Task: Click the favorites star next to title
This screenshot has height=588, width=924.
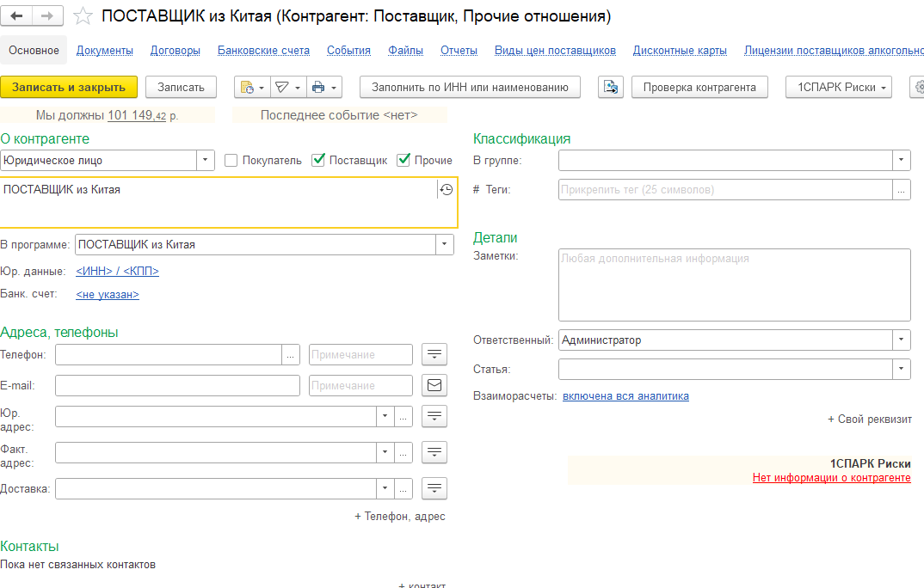Action: tap(83, 16)
